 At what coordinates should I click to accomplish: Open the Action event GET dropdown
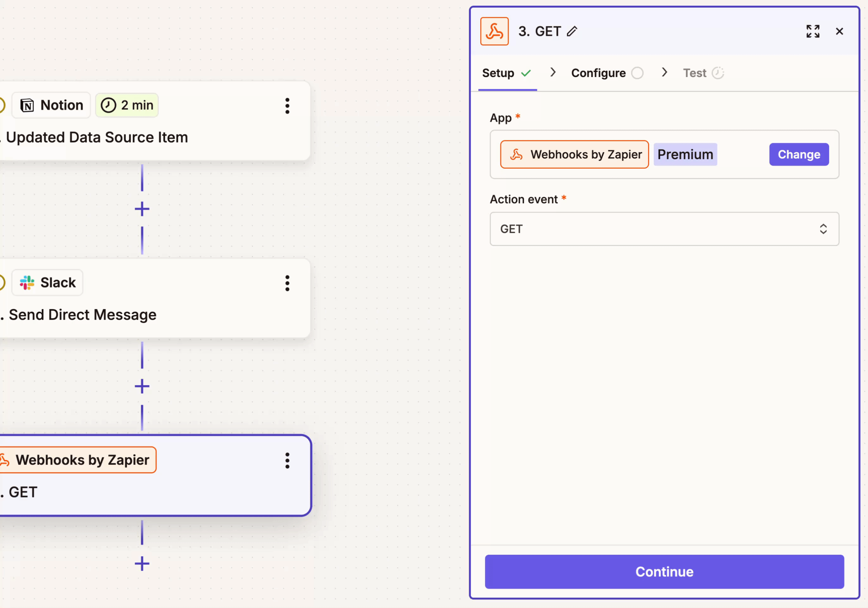664,229
